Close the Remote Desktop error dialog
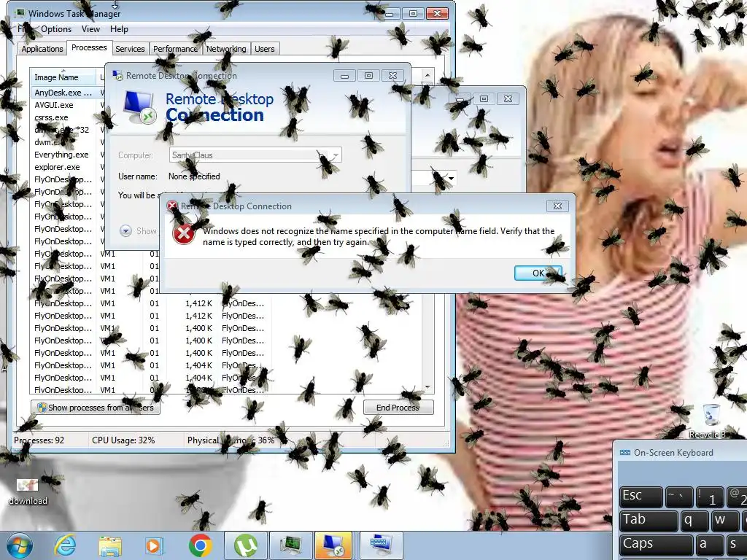Screen dimensions: 747x560 point(557,206)
